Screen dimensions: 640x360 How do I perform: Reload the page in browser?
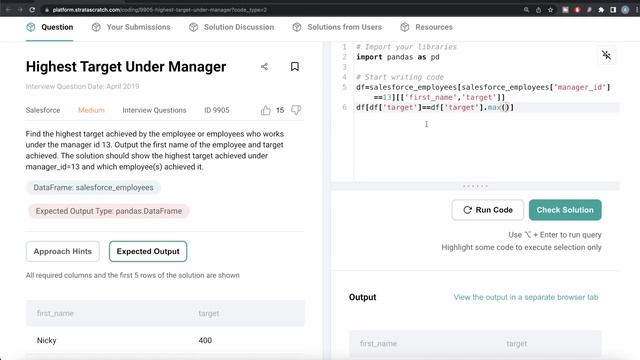pos(32,9)
